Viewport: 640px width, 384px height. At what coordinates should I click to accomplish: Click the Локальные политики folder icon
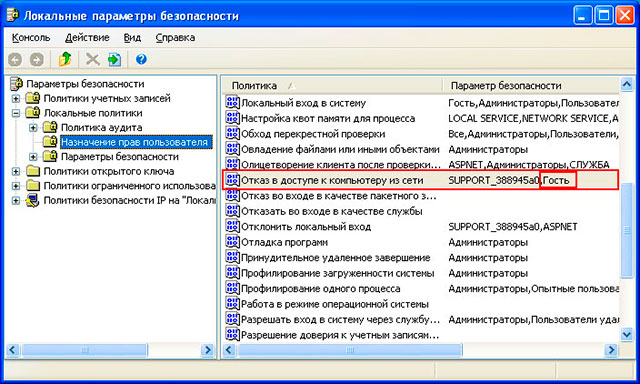(x=33, y=113)
